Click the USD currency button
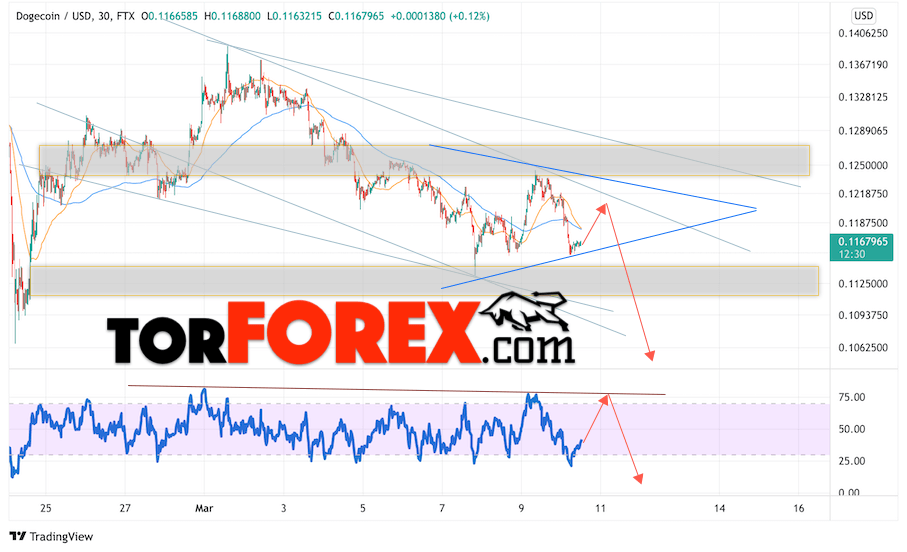Viewport: 907px width, 552px height. point(864,16)
